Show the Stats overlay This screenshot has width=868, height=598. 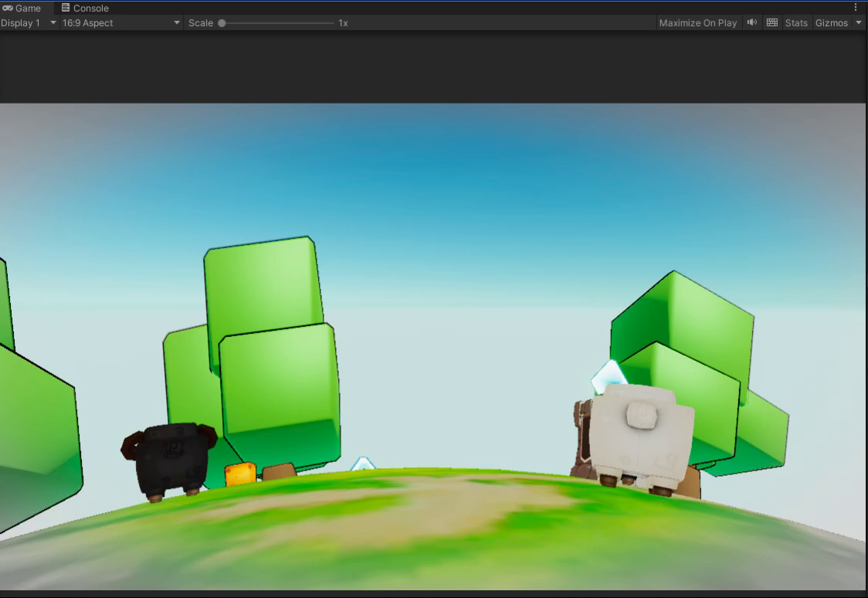795,23
